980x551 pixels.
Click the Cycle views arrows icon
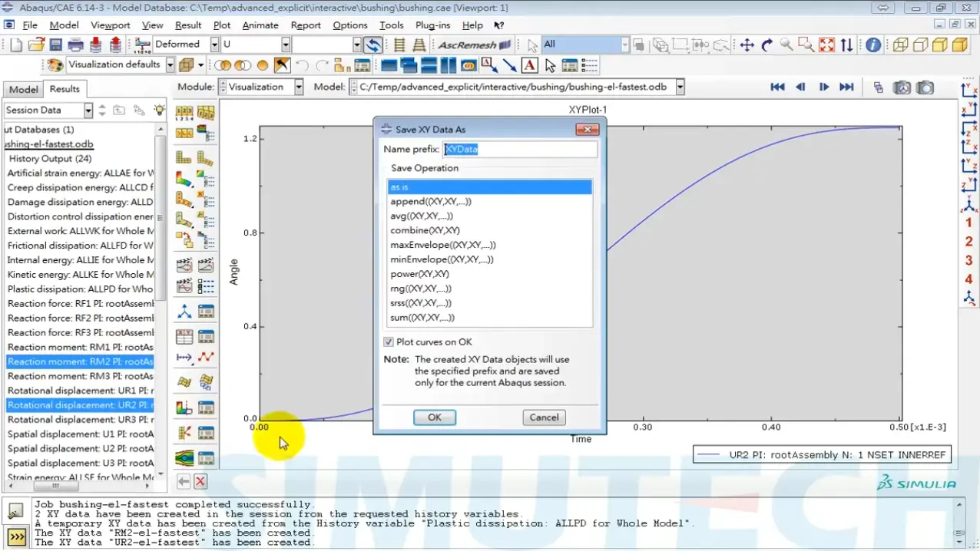click(x=846, y=45)
